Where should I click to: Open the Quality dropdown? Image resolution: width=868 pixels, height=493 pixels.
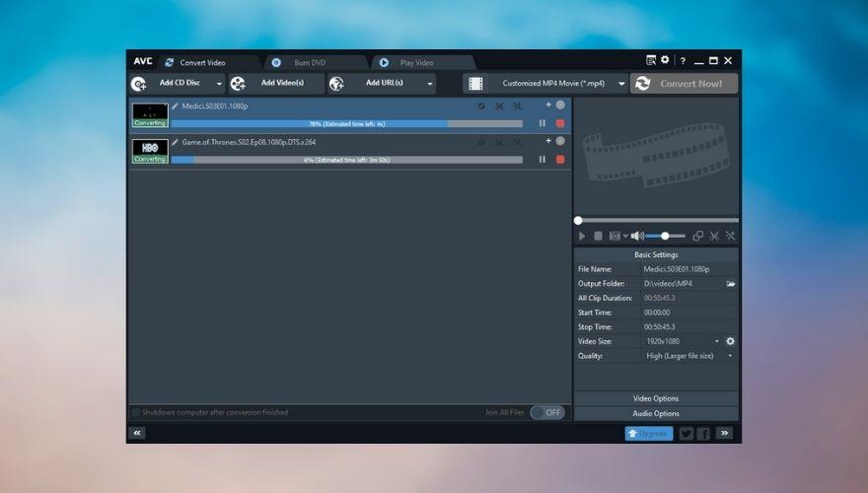click(730, 356)
